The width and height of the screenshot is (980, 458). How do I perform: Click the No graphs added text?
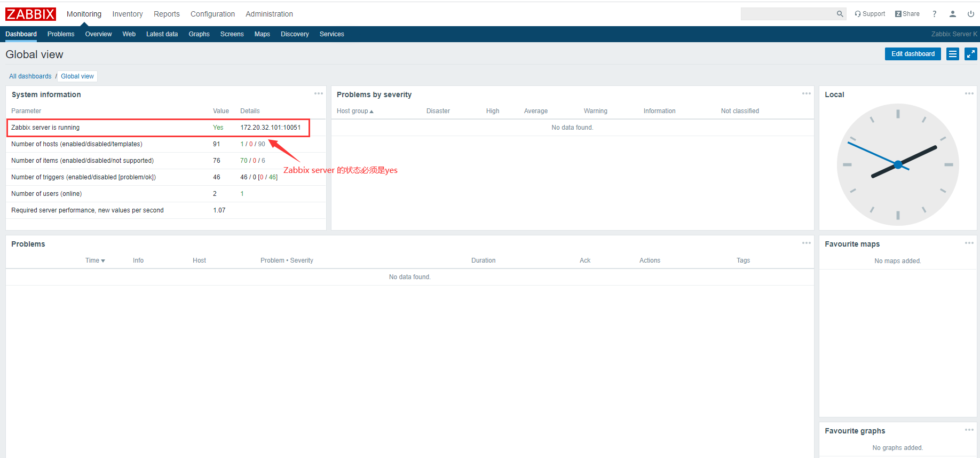point(897,448)
